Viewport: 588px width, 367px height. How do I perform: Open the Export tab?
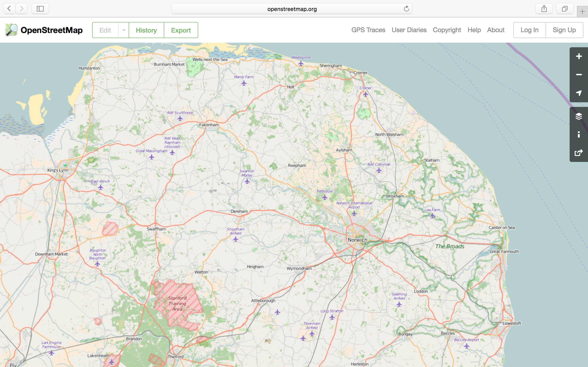[x=181, y=30]
